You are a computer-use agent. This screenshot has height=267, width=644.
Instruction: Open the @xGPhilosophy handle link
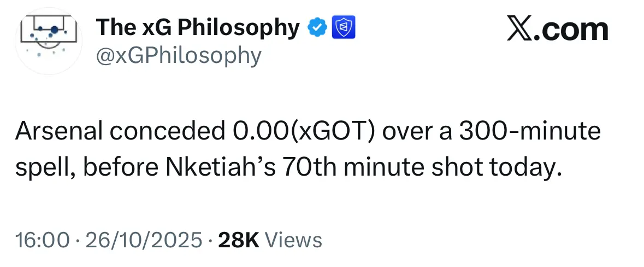pyautogui.click(x=178, y=55)
